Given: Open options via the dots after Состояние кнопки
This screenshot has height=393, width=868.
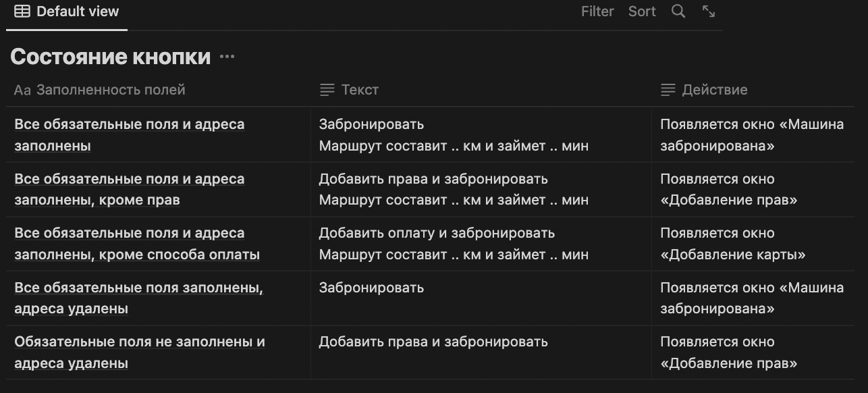Looking at the screenshot, I should 226,57.
